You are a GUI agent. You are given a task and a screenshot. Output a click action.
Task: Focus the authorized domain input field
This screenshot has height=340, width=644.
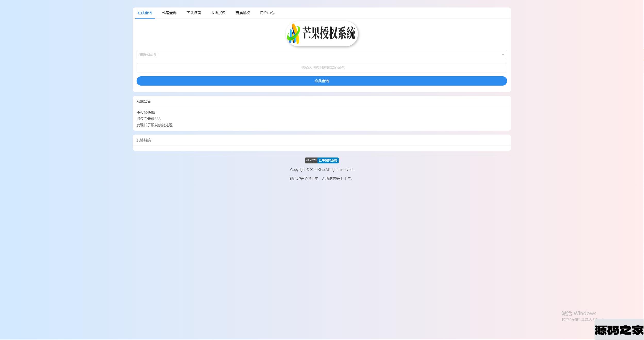[x=322, y=68]
